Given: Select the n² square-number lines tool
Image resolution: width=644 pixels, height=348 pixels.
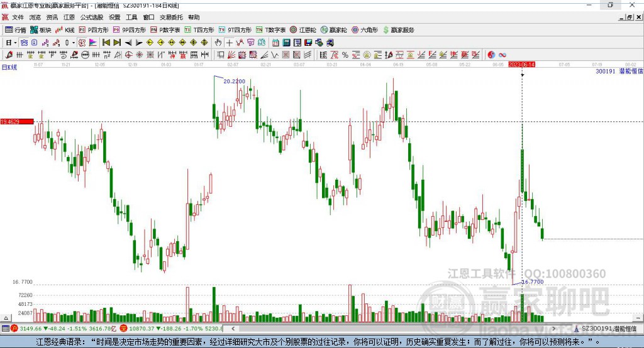Looking at the screenshot, I should (107, 55).
